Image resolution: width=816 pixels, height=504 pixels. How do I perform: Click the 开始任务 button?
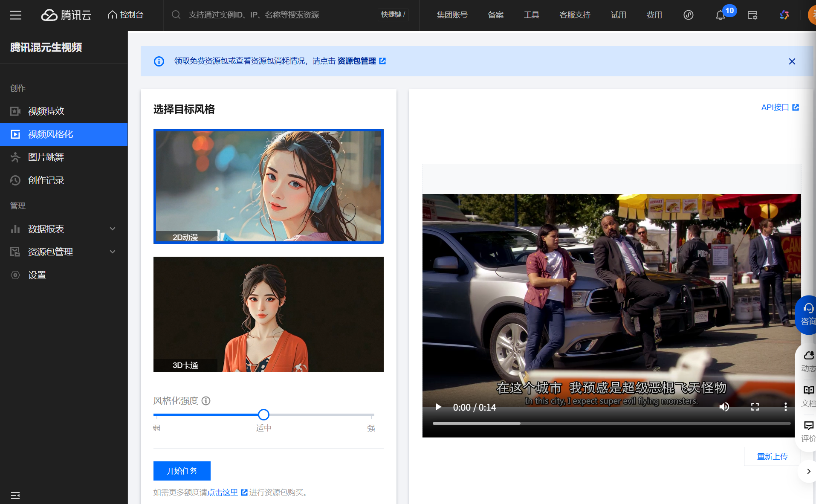[x=182, y=471]
